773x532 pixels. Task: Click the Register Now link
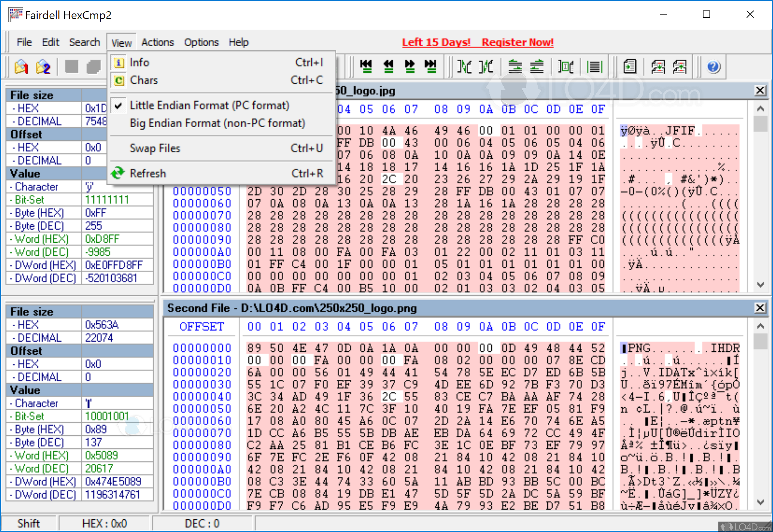[517, 43]
